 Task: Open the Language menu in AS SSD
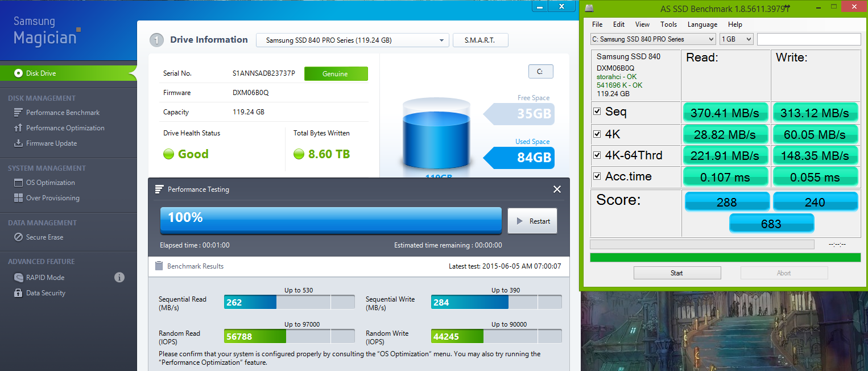coord(702,24)
